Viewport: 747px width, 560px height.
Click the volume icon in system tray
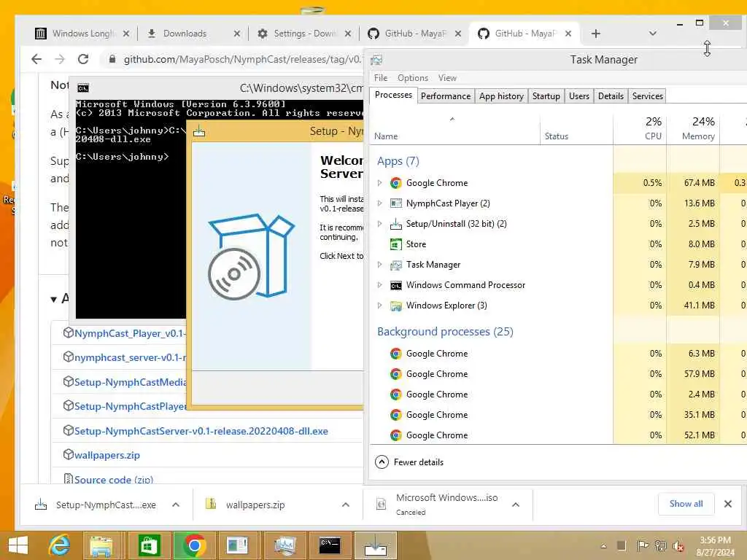point(678,545)
